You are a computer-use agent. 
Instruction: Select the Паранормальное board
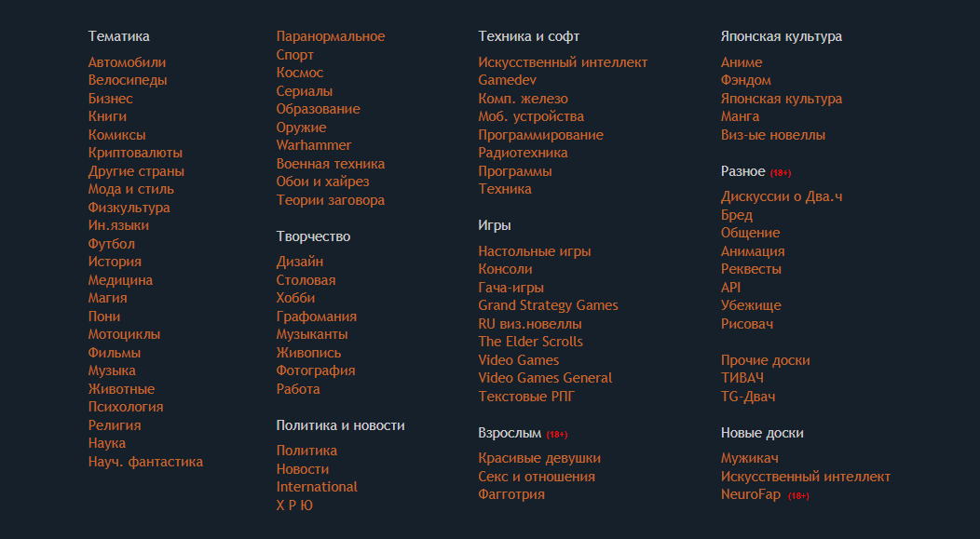[x=331, y=37]
